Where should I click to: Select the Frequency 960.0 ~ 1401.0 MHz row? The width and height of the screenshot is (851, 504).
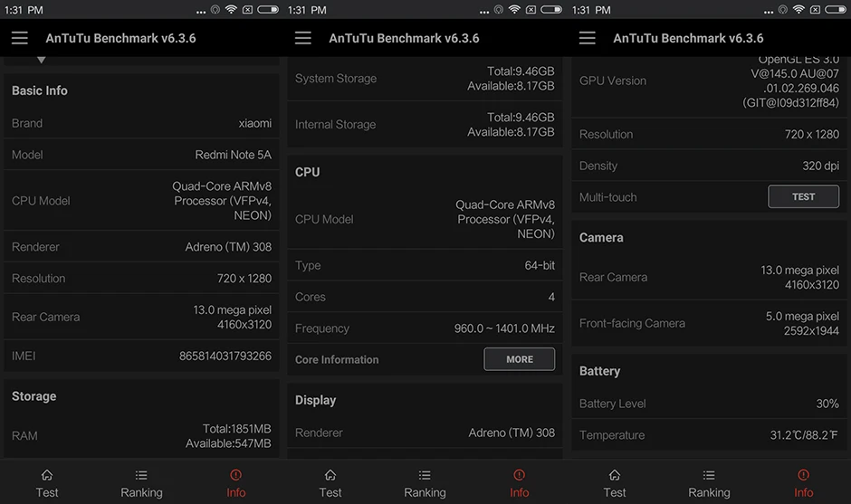click(x=425, y=328)
